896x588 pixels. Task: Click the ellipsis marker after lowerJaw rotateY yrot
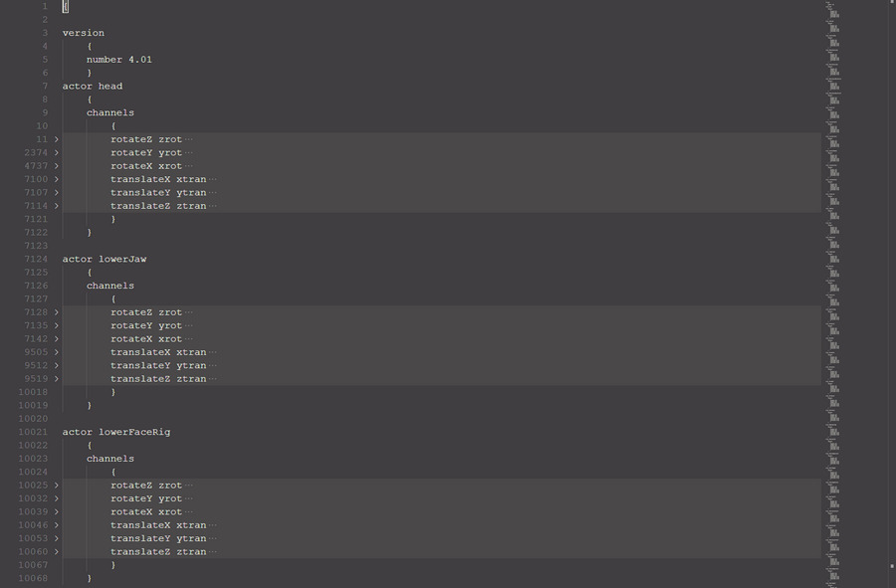click(189, 325)
